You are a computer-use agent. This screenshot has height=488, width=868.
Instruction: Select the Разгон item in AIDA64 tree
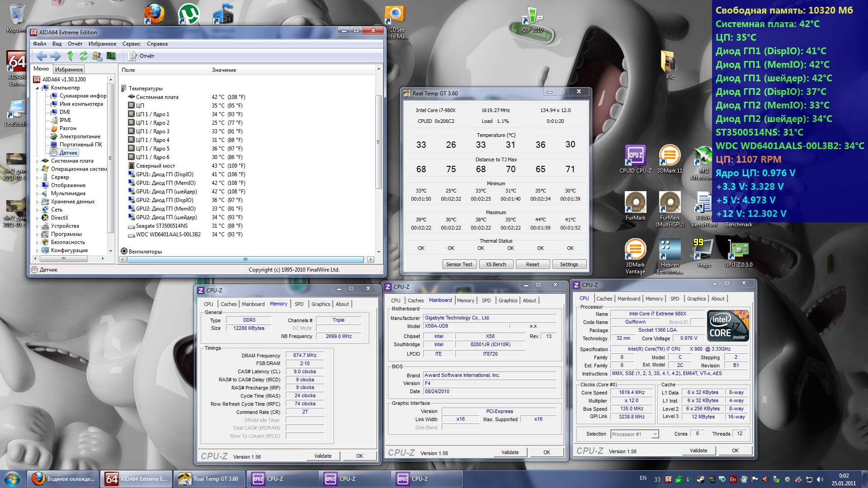pos(68,128)
